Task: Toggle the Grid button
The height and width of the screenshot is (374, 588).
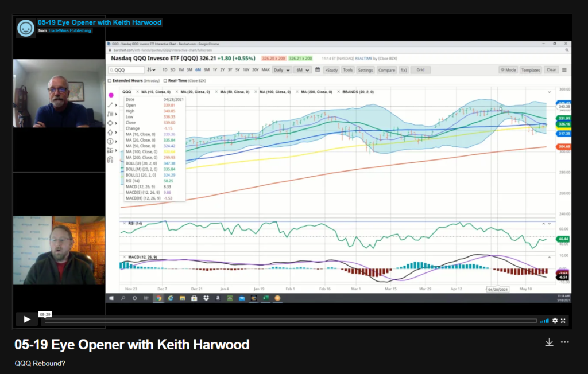Action: click(420, 70)
